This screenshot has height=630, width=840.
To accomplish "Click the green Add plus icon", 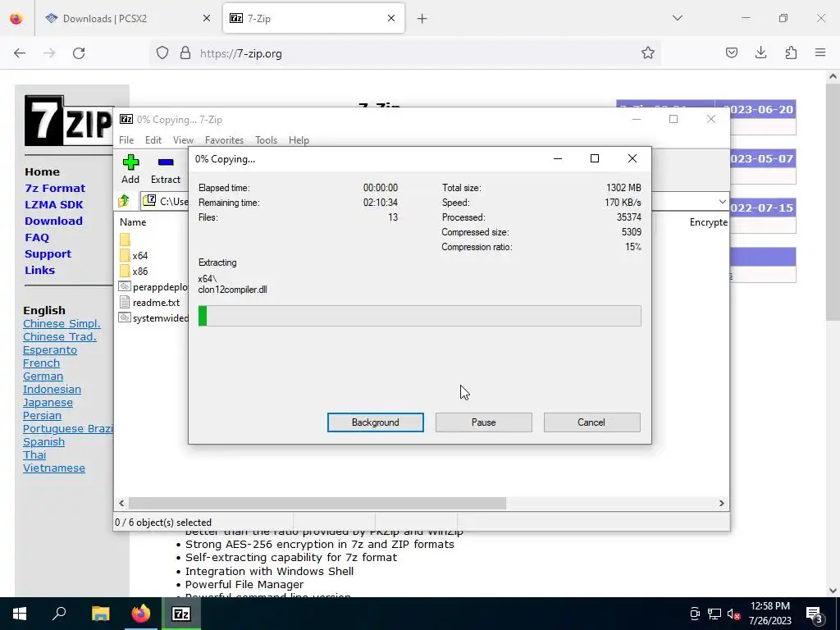I will tap(130, 162).
